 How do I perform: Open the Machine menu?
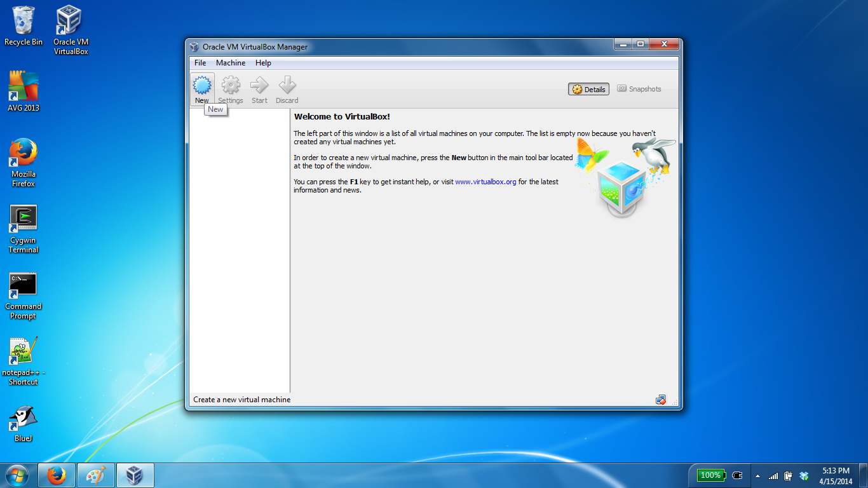pos(231,63)
